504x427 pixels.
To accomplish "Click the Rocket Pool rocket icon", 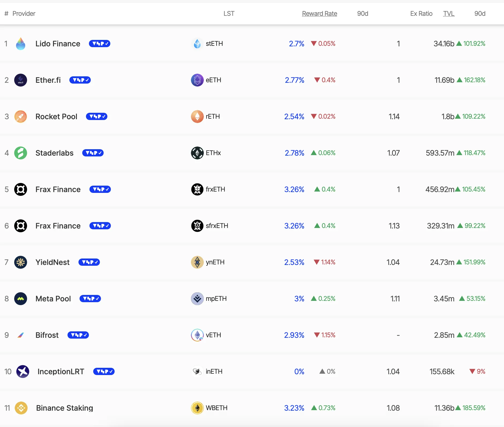I will click(x=21, y=117).
